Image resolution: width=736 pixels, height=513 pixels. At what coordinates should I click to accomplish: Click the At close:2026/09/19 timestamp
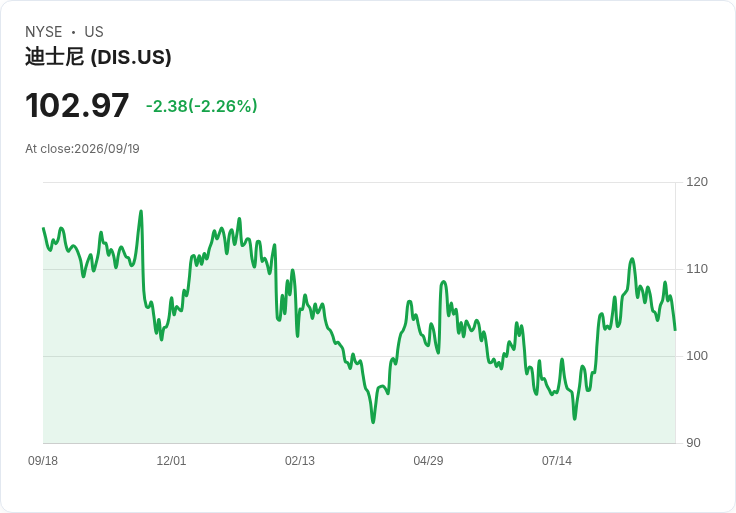pos(82,149)
